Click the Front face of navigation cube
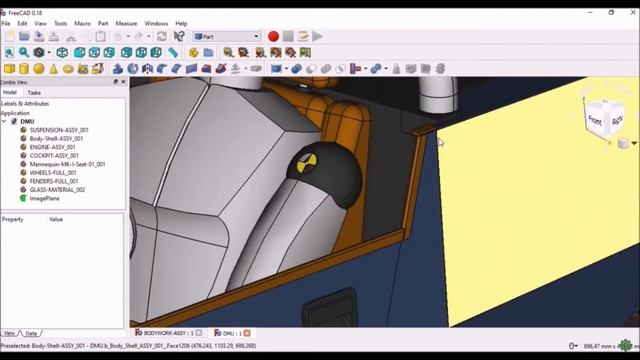The height and width of the screenshot is (360, 640). click(x=595, y=121)
